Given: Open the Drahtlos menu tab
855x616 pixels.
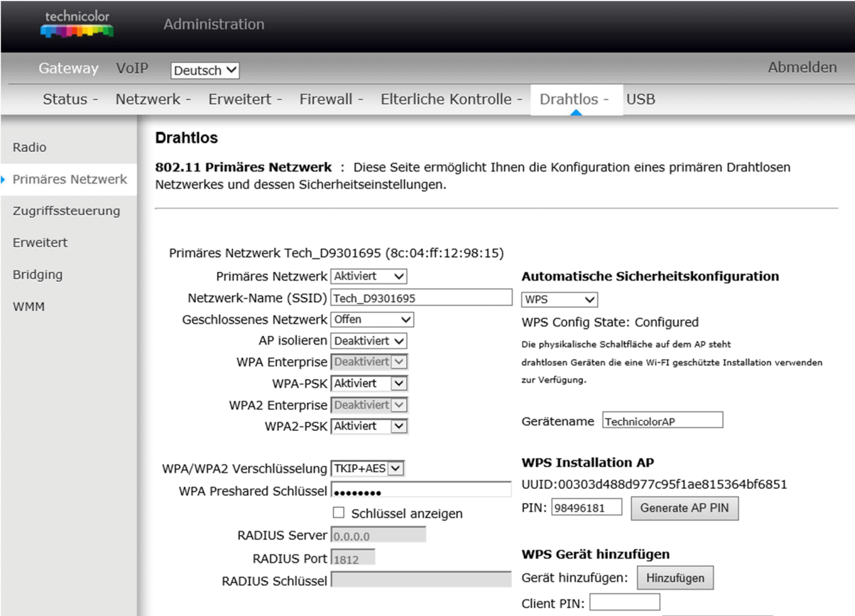Looking at the screenshot, I should pos(574,99).
